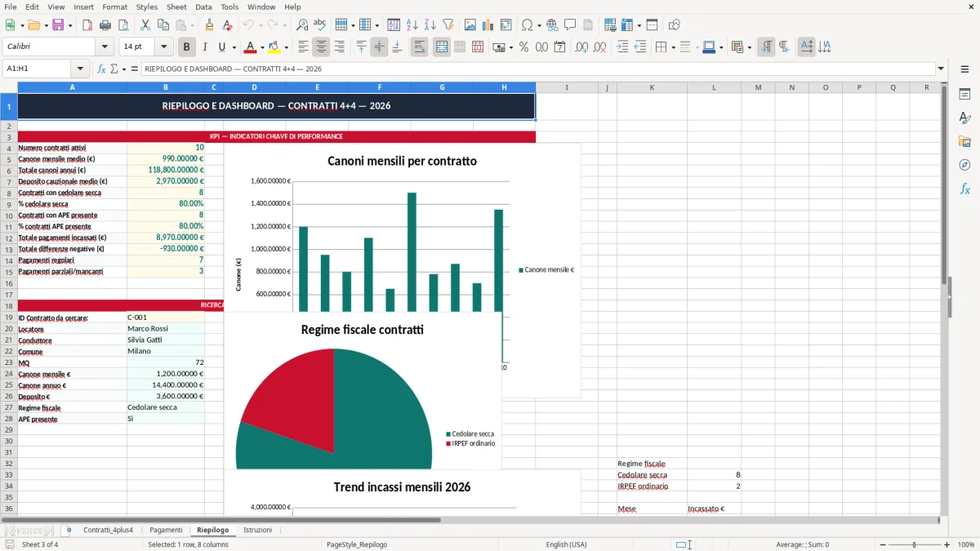Click the Define Print Area icon
Screen dimensions: 980x551
click(x=609, y=25)
